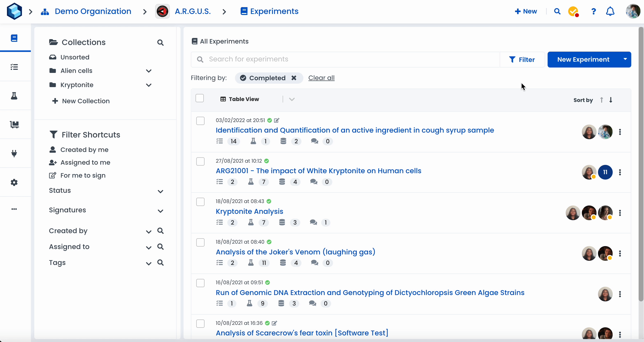The width and height of the screenshot is (644, 342).
Task: Open the plug integrations sidebar icon
Action: coord(14,153)
